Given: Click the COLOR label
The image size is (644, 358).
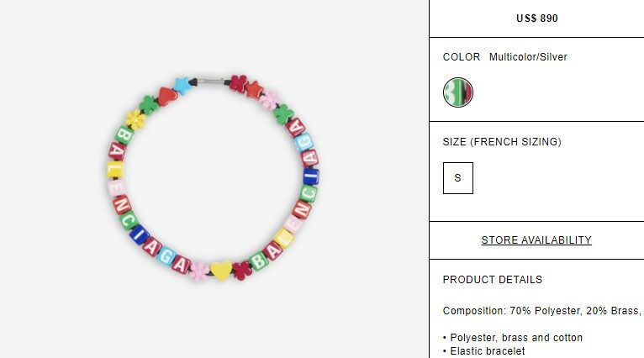Looking at the screenshot, I should click(462, 57).
